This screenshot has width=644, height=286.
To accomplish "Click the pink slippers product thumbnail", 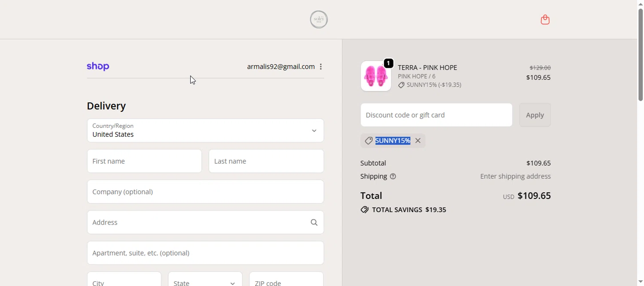I will pyautogui.click(x=376, y=76).
